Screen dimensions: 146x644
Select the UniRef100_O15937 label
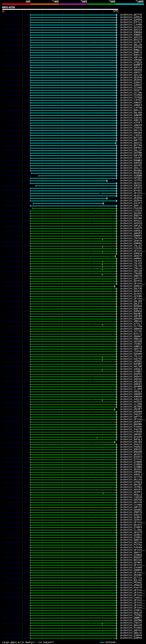[x=131, y=520]
